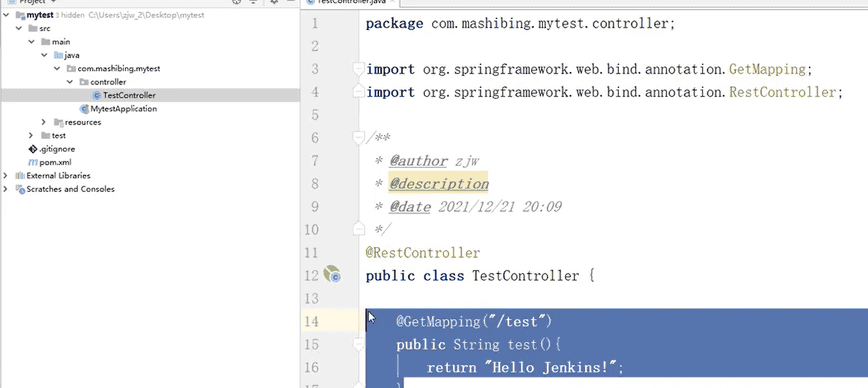Viewport: 868px width, 388px height.
Task: Fold the import block on line 3
Action: [358, 69]
